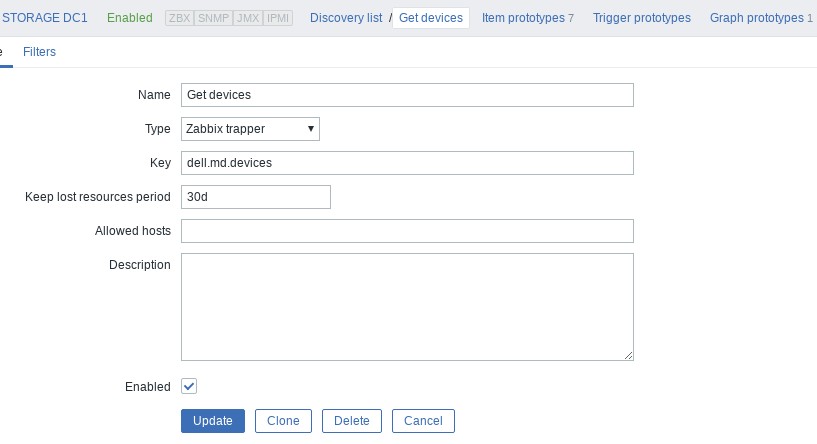Click the IPMI availability indicator
This screenshot has width=817, height=444.
pos(278,18)
